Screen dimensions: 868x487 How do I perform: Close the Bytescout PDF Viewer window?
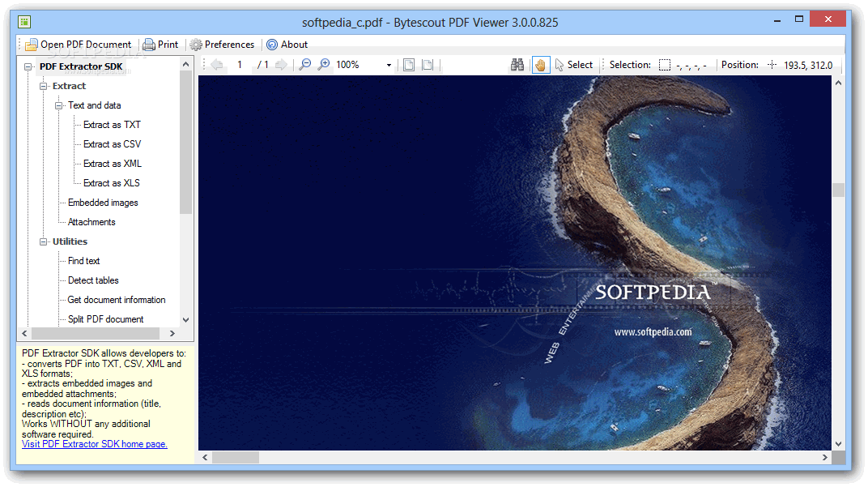tap(828, 19)
